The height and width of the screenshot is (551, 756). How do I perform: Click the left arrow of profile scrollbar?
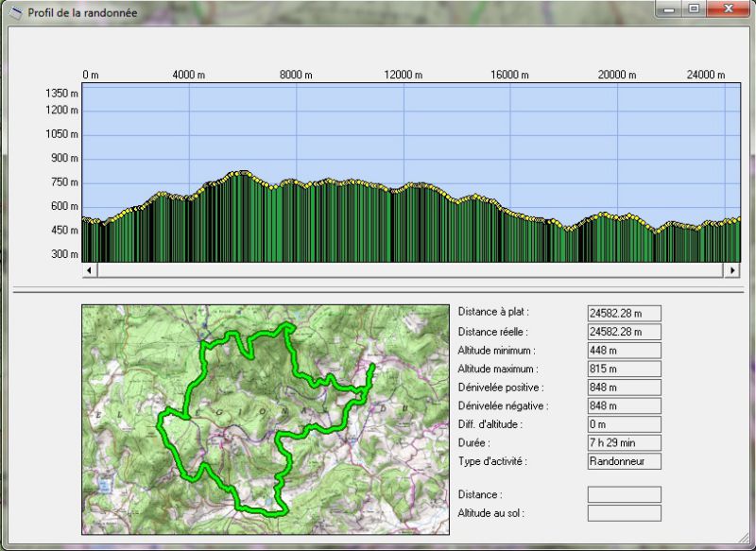click(90, 270)
